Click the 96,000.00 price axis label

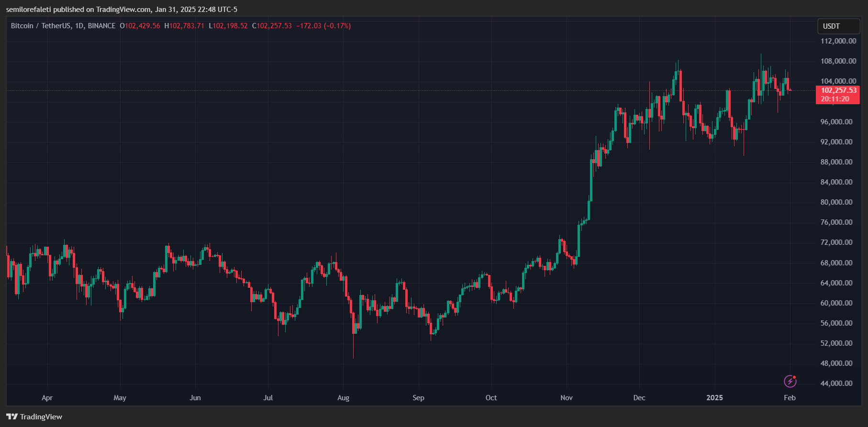[x=836, y=122]
